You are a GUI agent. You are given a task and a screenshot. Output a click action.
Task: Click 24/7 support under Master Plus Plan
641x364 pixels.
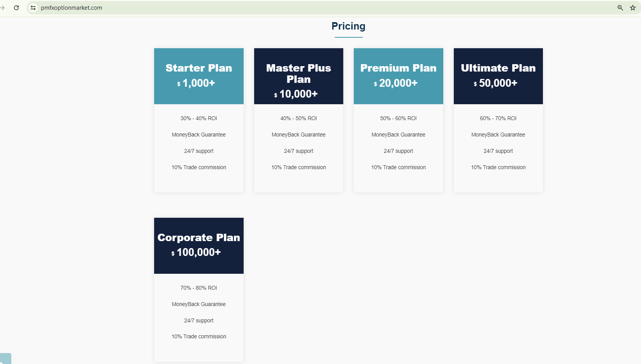(x=299, y=151)
